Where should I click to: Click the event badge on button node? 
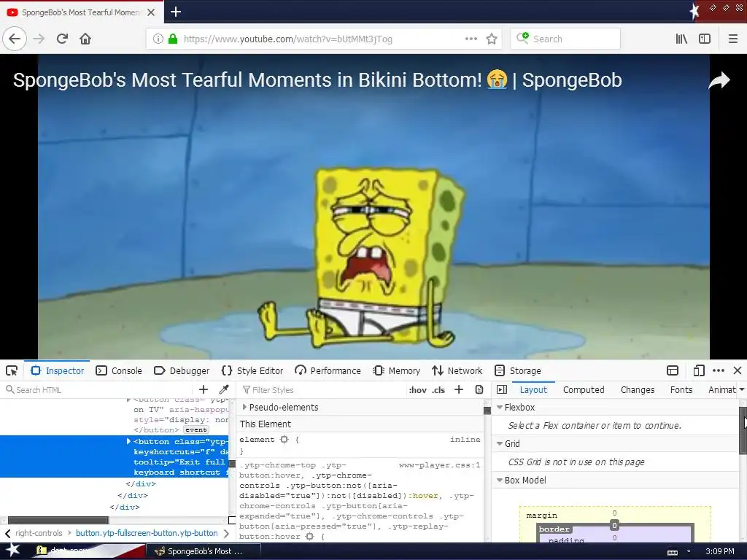click(x=196, y=429)
